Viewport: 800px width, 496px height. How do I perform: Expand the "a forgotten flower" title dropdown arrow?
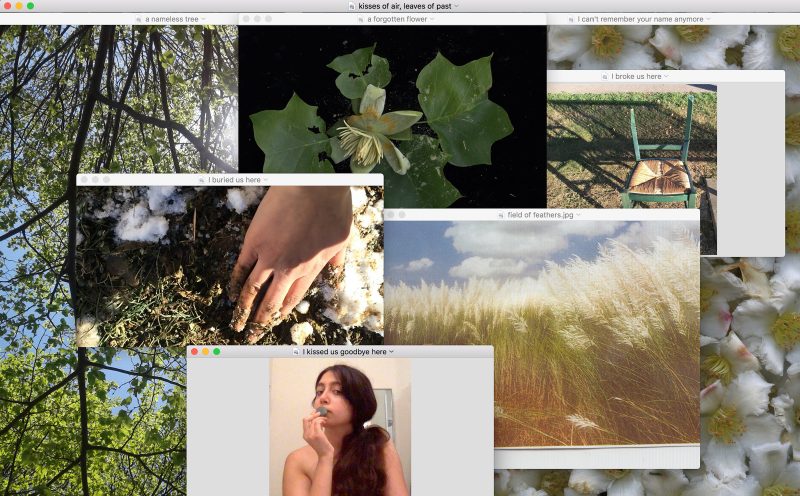click(x=431, y=19)
